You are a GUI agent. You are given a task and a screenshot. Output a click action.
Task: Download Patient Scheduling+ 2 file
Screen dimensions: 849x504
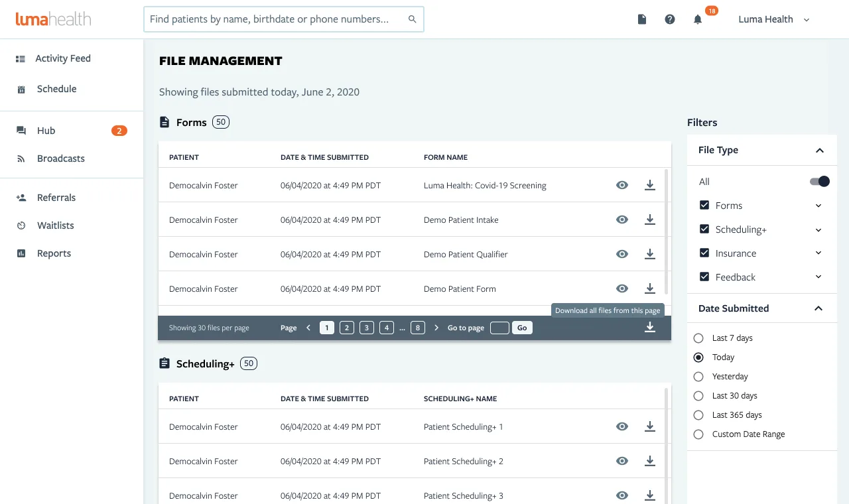click(x=650, y=461)
